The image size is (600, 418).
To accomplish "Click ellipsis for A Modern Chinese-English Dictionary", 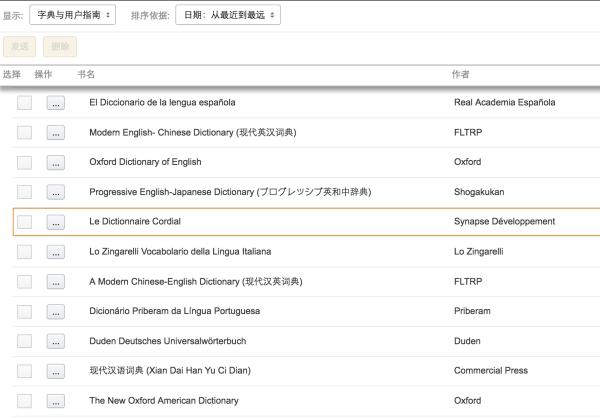I will click(x=56, y=282).
